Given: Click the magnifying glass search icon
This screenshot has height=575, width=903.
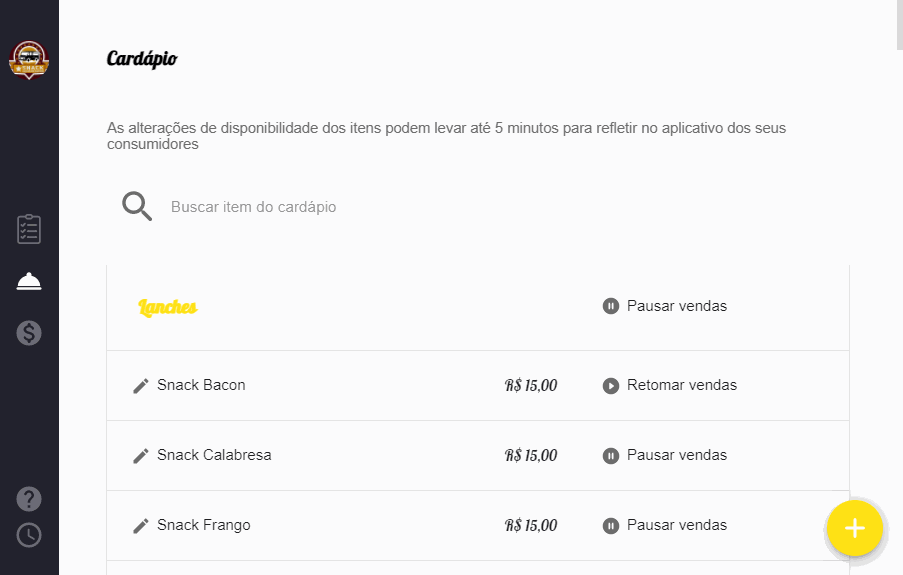Looking at the screenshot, I should (x=137, y=207).
